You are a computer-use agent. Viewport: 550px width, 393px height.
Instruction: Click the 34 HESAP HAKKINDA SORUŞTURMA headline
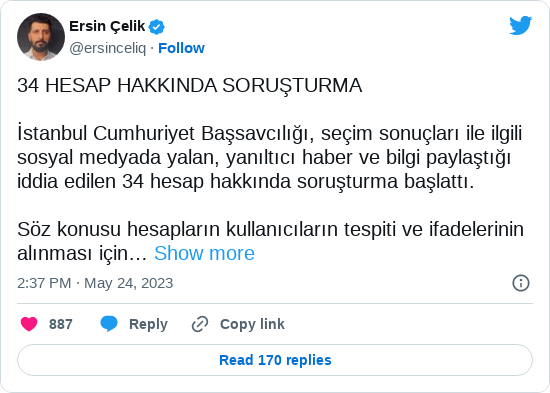[x=189, y=85]
